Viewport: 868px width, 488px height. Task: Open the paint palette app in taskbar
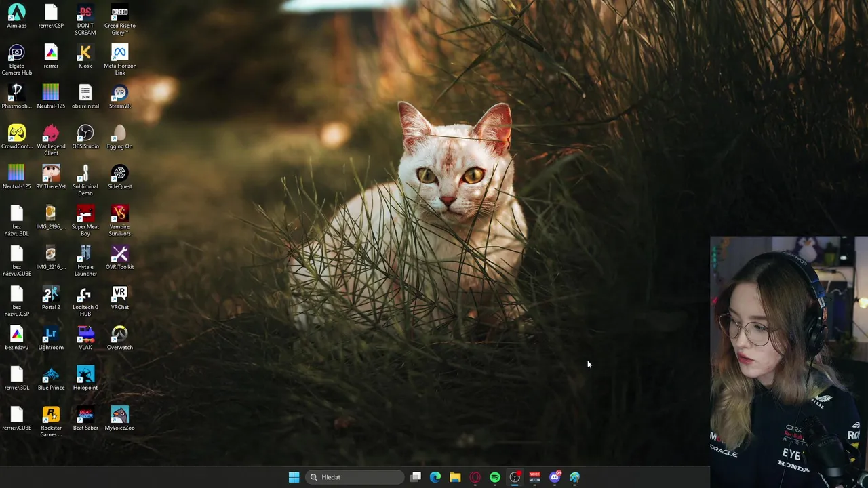[574, 477]
